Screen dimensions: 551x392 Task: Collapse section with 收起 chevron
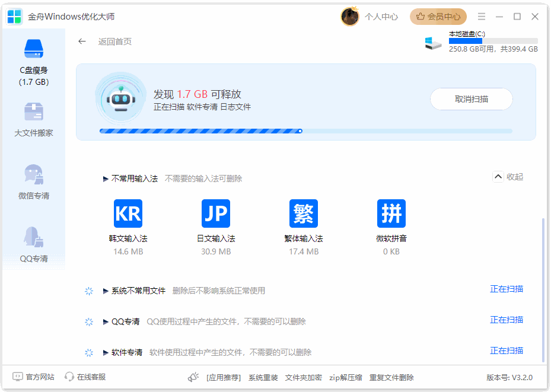point(498,177)
